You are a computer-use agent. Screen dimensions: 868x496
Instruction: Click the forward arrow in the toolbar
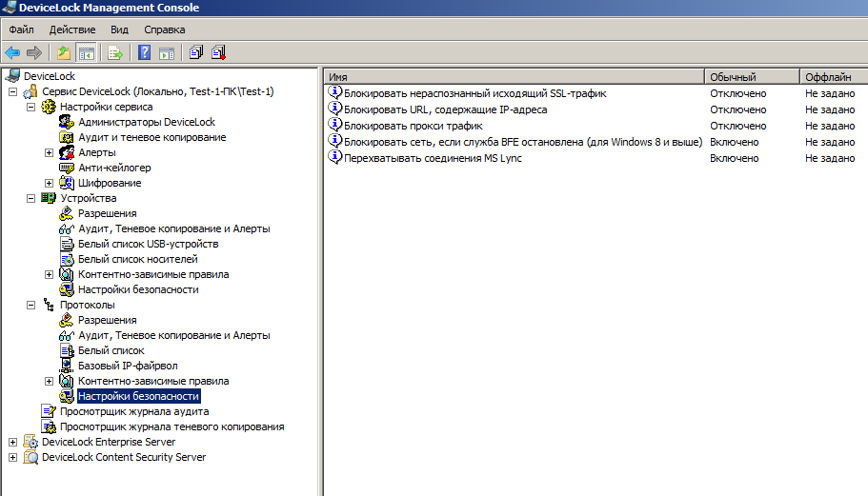tap(34, 53)
